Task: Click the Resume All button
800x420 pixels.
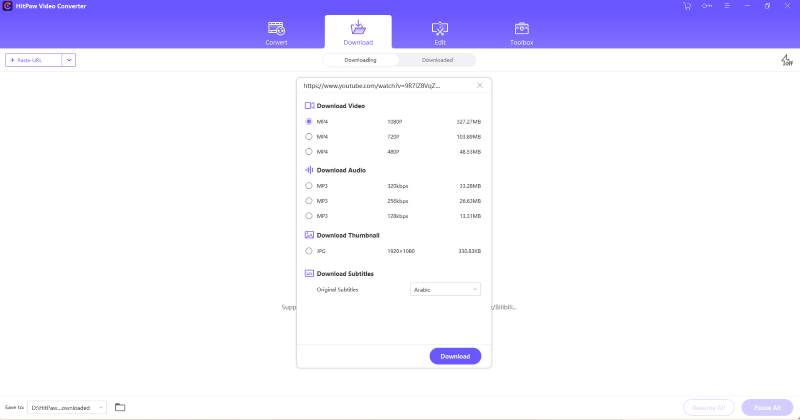Action: click(x=709, y=407)
